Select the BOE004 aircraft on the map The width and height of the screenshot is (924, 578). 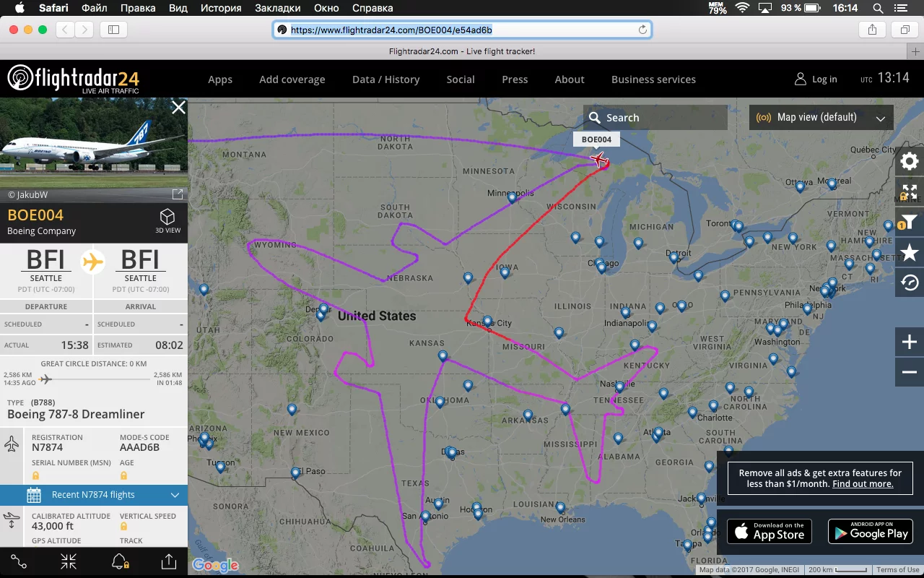pyautogui.click(x=599, y=160)
